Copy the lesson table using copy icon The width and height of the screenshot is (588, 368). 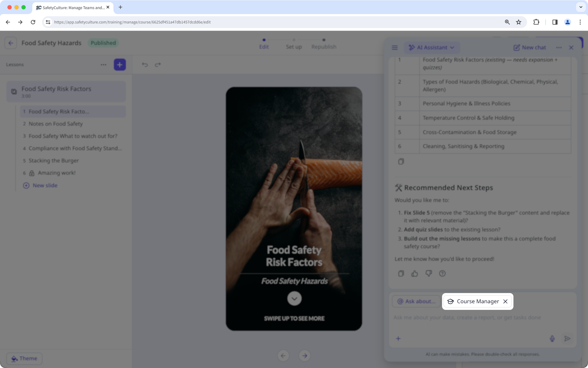pos(401,161)
